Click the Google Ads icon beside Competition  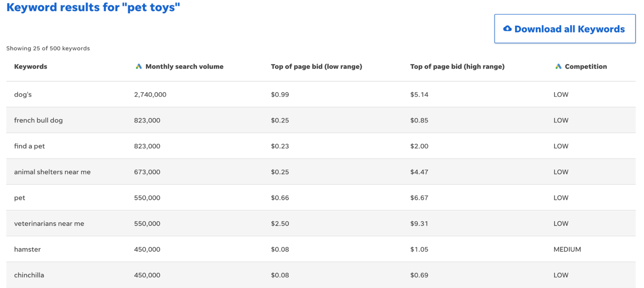pyautogui.click(x=558, y=66)
